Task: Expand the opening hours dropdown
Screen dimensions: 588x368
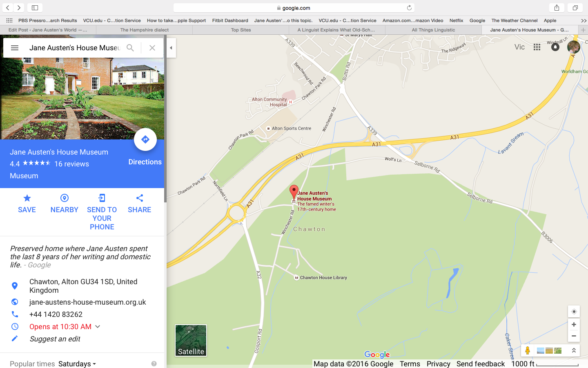Action: [98, 327]
